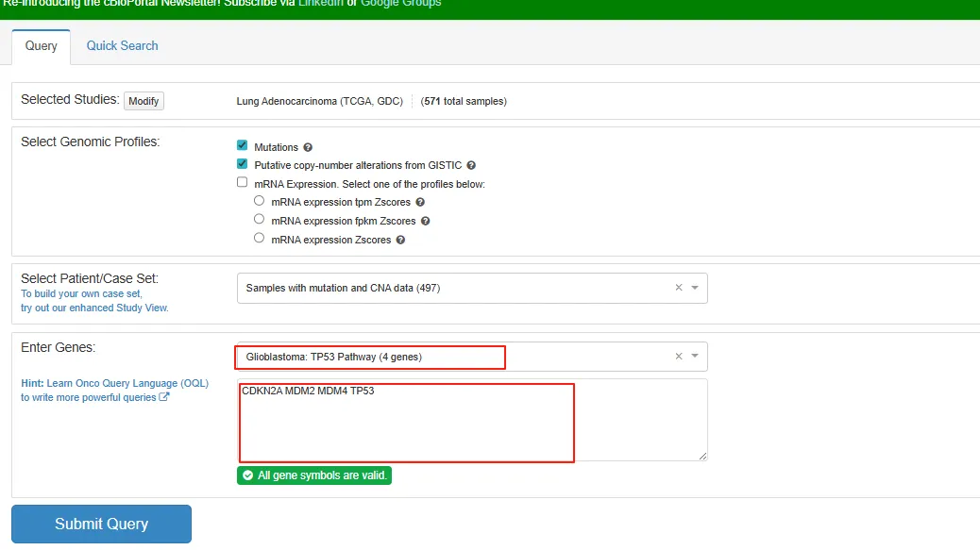Switch to the Quick Search tab
The height and width of the screenshot is (550, 980).
122,45
